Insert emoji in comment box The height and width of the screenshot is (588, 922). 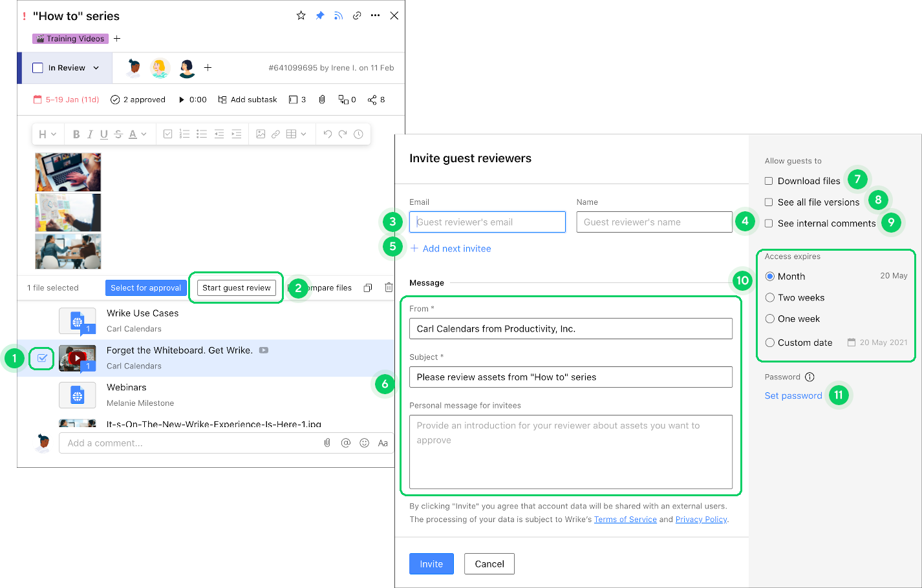[x=364, y=443]
